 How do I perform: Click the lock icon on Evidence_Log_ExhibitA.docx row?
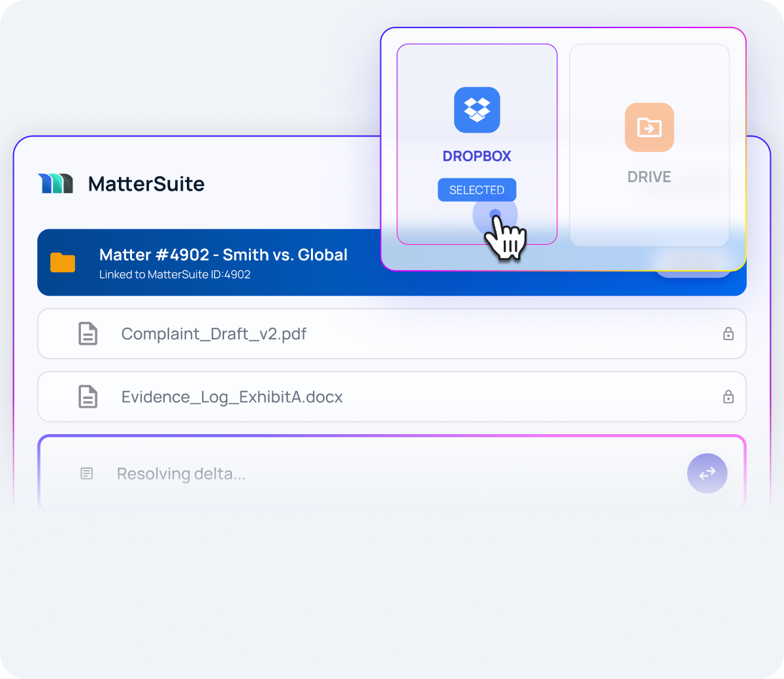728,397
